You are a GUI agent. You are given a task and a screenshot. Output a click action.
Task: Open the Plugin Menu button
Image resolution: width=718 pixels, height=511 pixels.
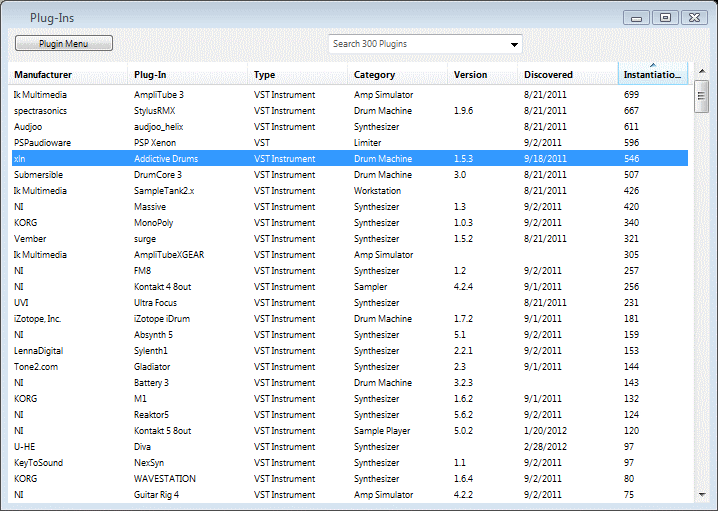(64, 43)
